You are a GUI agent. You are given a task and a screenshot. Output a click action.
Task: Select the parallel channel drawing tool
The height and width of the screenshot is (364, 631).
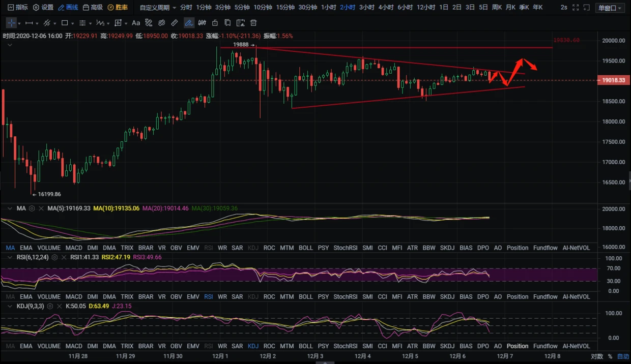(x=47, y=23)
